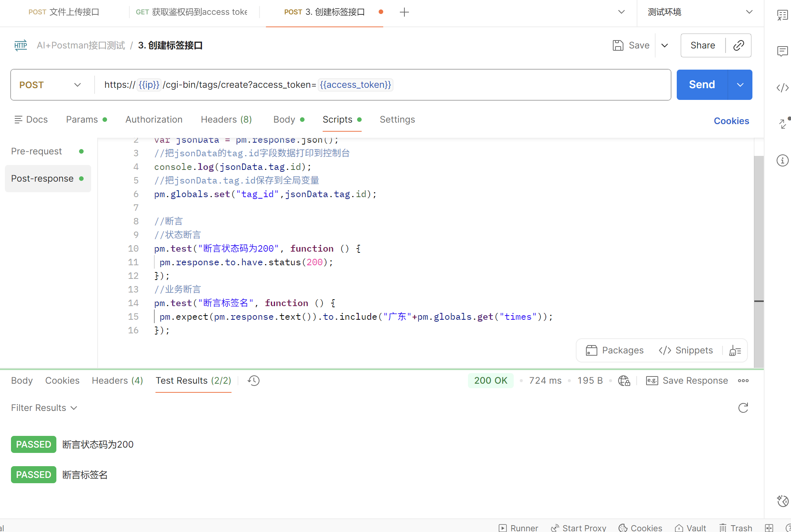791x532 pixels.
Task: Click the blue Send button
Action: [x=702, y=85]
